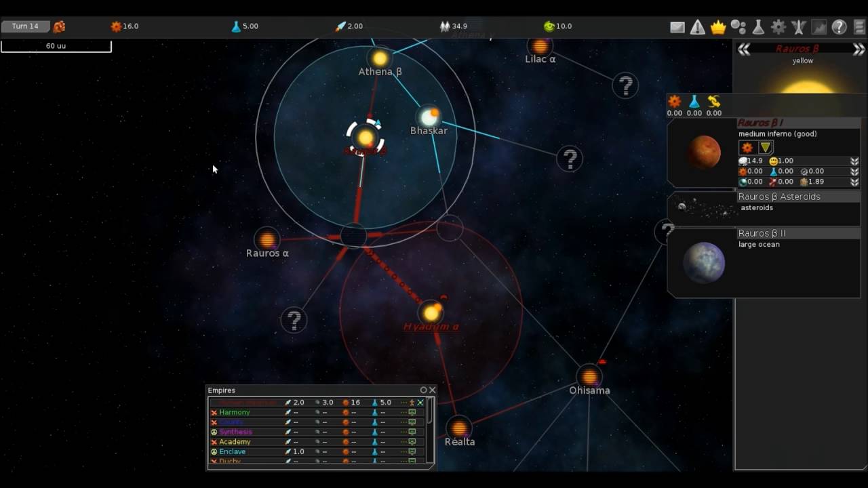This screenshot has width=868, height=488.
Task: Open the ship design icon
Action: [x=799, y=27]
